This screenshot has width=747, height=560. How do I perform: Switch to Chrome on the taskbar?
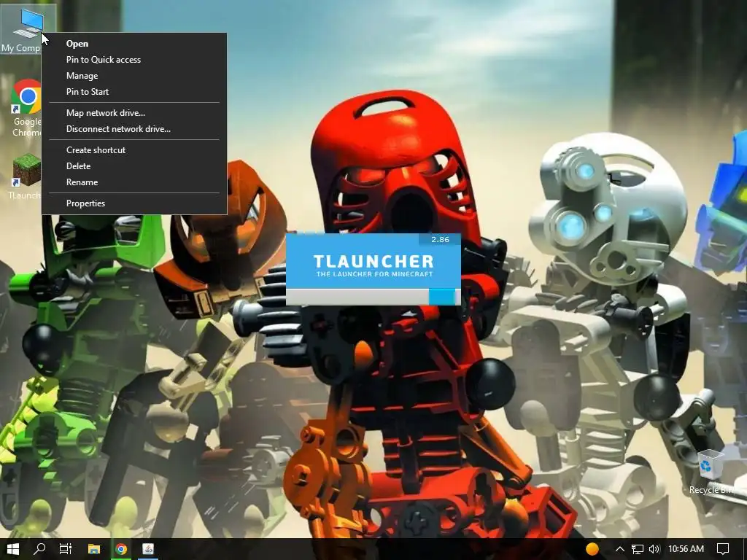pyautogui.click(x=121, y=549)
